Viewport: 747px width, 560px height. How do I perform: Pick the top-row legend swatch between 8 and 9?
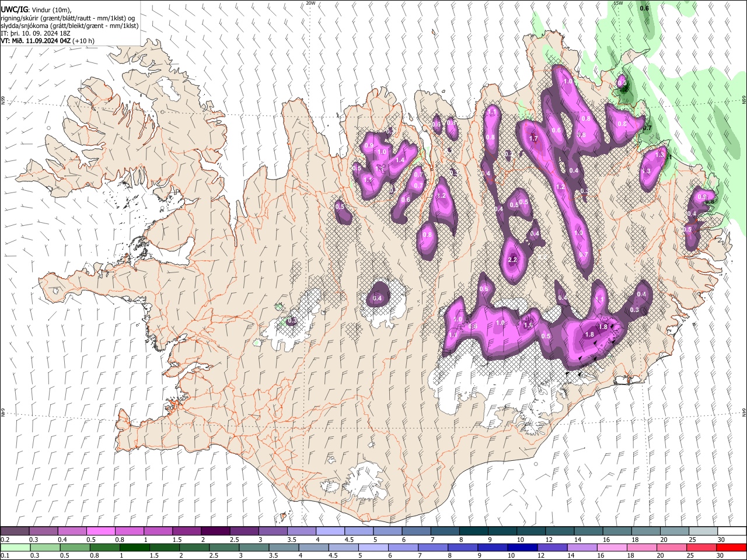click(x=473, y=531)
